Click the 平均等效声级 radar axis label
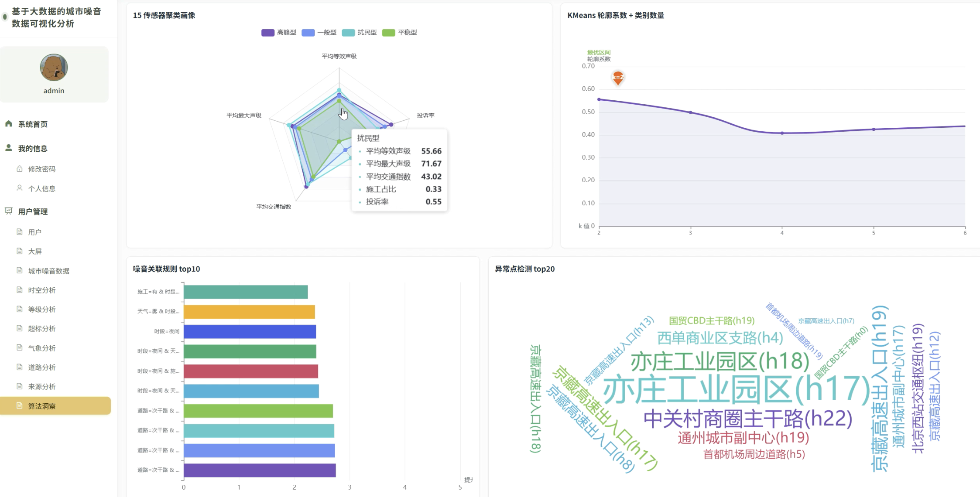980x497 pixels. [339, 56]
